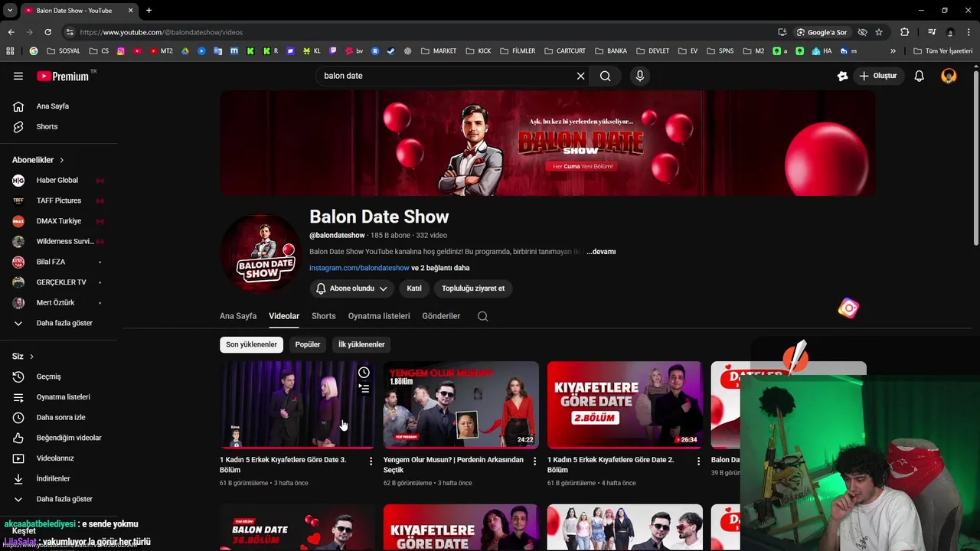980x551 pixels.
Task: Select the Popüler filter chip
Action: 308,344
